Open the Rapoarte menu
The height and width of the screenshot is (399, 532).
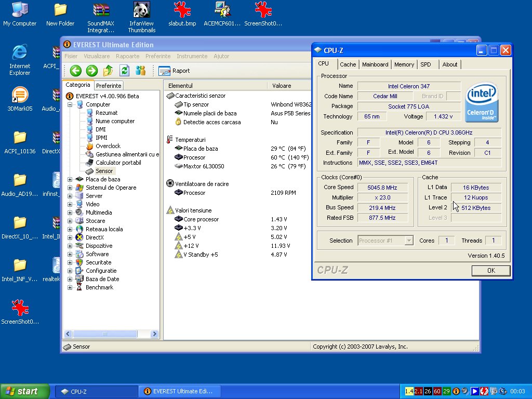coord(128,56)
